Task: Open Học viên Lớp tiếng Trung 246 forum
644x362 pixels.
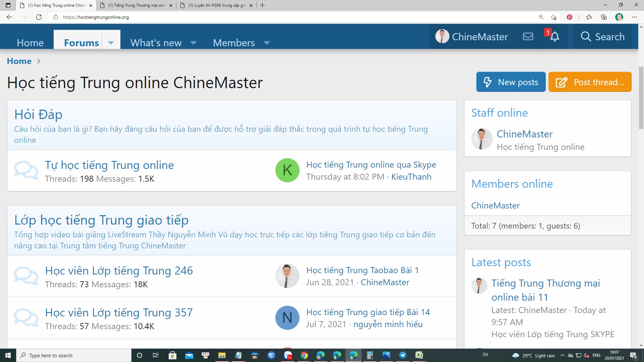Action: (x=119, y=270)
